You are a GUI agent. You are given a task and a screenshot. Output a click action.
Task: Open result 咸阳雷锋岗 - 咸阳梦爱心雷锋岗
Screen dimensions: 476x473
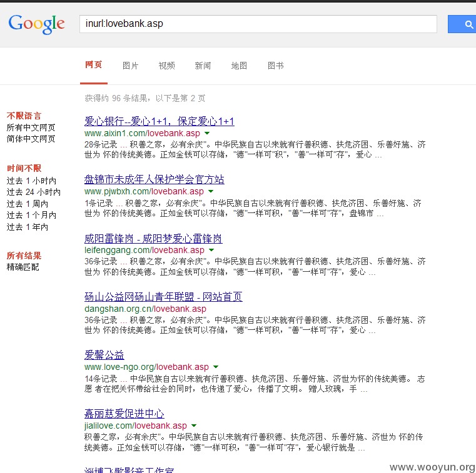pos(153,239)
